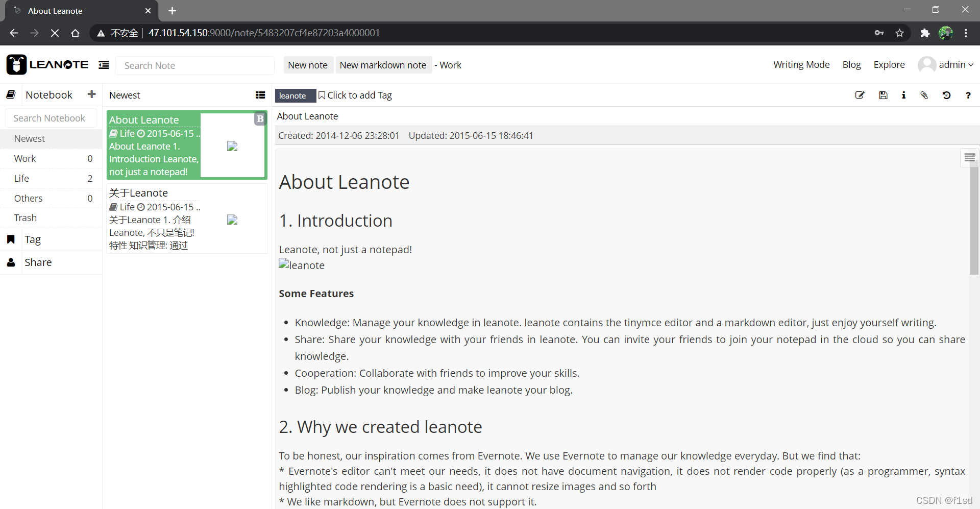Click the edit note pencil icon
The width and height of the screenshot is (980, 509).
coord(860,95)
